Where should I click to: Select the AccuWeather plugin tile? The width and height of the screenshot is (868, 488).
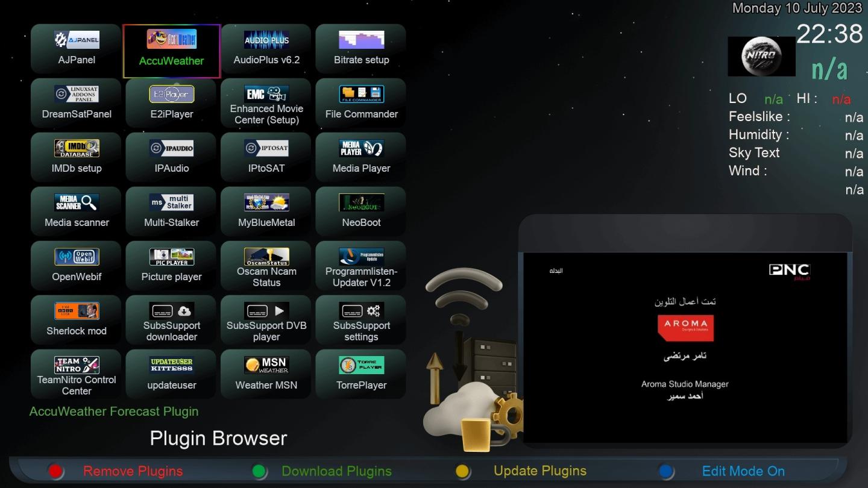tap(172, 51)
